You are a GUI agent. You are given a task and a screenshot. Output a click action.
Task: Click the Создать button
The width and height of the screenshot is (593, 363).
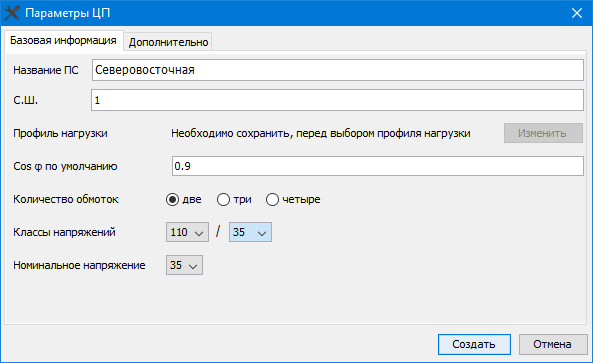474,344
